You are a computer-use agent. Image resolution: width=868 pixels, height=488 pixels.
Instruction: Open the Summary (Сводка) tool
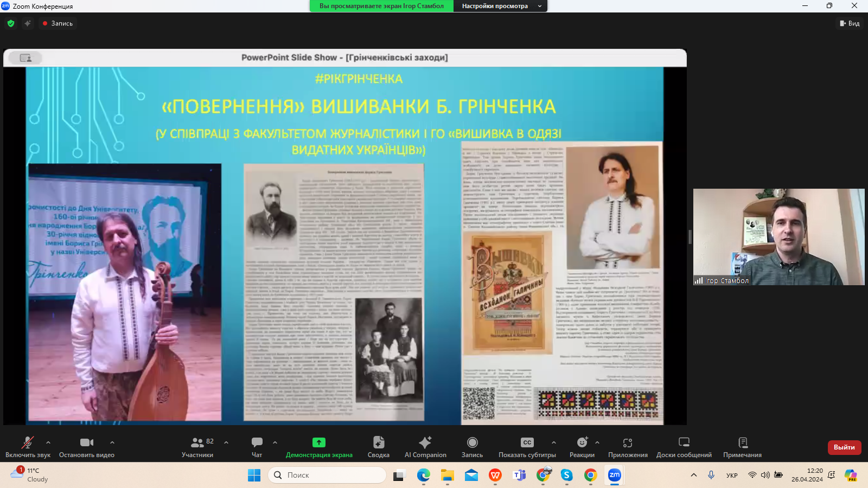tap(378, 447)
